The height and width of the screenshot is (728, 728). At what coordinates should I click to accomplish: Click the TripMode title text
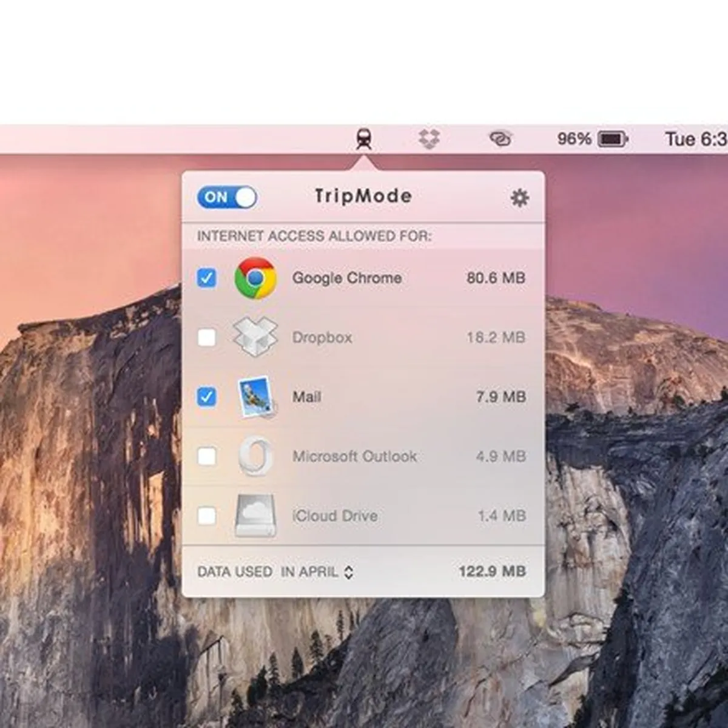click(x=363, y=196)
